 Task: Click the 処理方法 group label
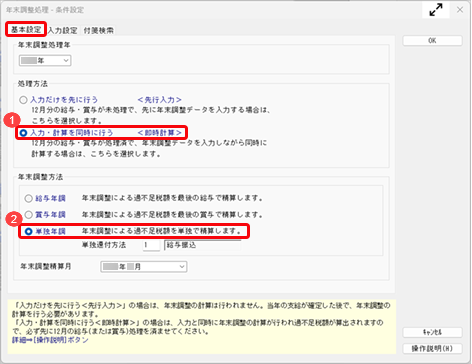click(32, 84)
